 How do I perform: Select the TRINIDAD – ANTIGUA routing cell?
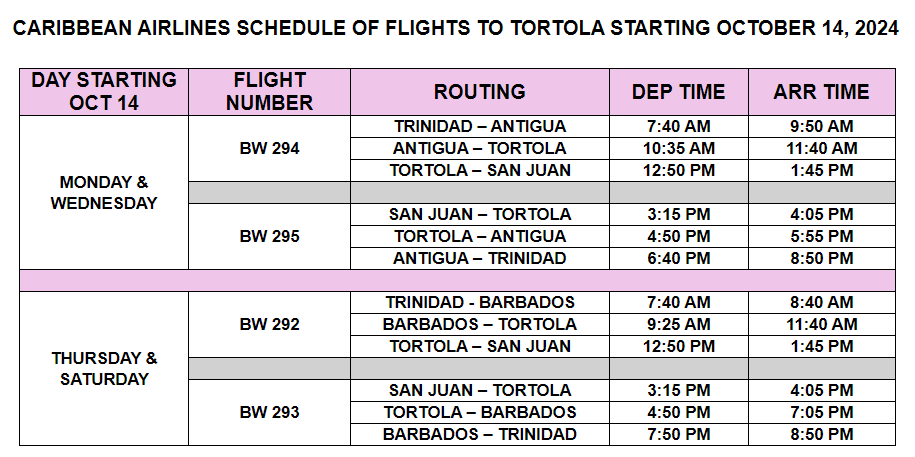pyautogui.click(x=480, y=127)
